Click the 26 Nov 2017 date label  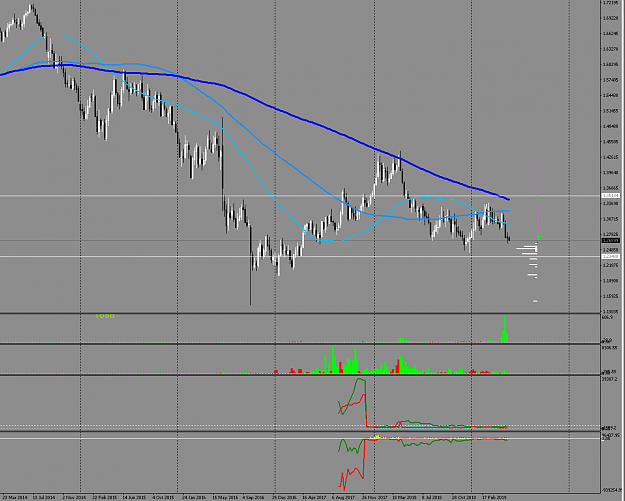pos(375,498)
